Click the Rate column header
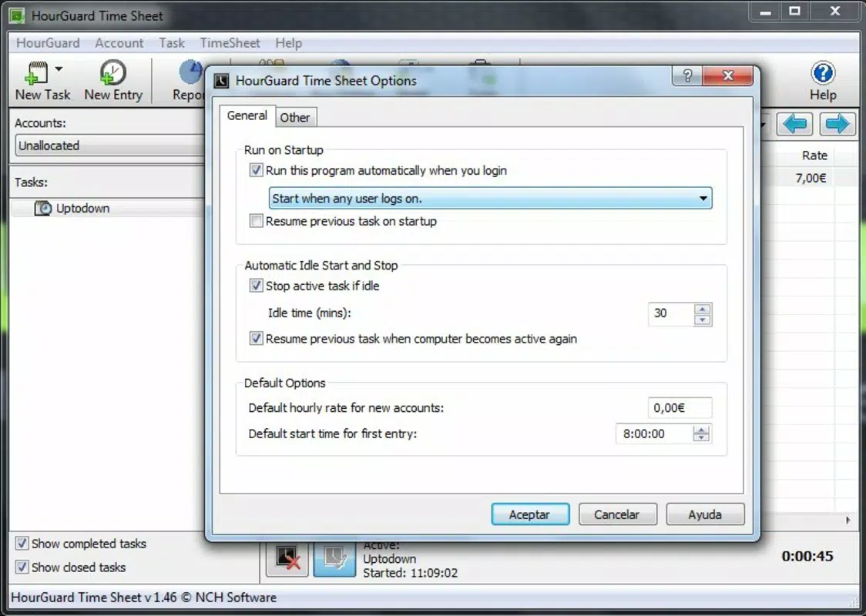The image size is (866, 616). 814,156
